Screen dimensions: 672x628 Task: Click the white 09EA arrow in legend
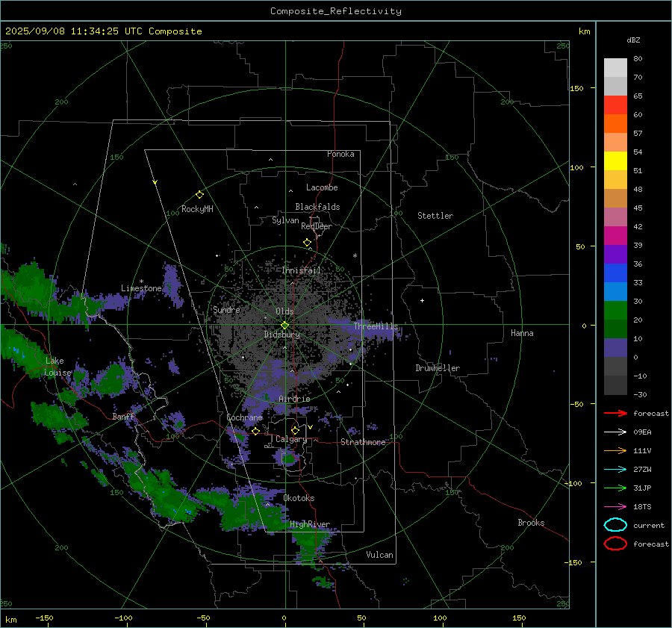615,432
